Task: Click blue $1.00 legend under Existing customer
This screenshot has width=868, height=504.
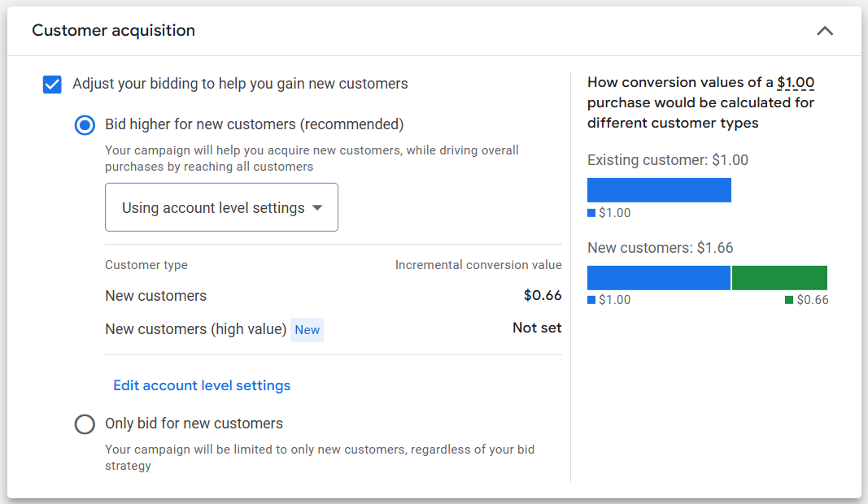Action: pos(592,213)
